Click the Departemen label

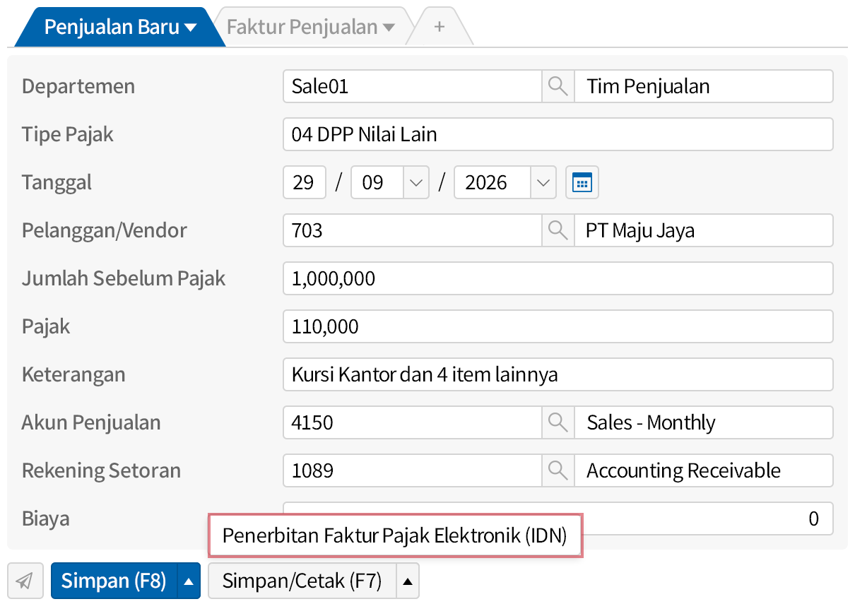click(x=78, y=86)
